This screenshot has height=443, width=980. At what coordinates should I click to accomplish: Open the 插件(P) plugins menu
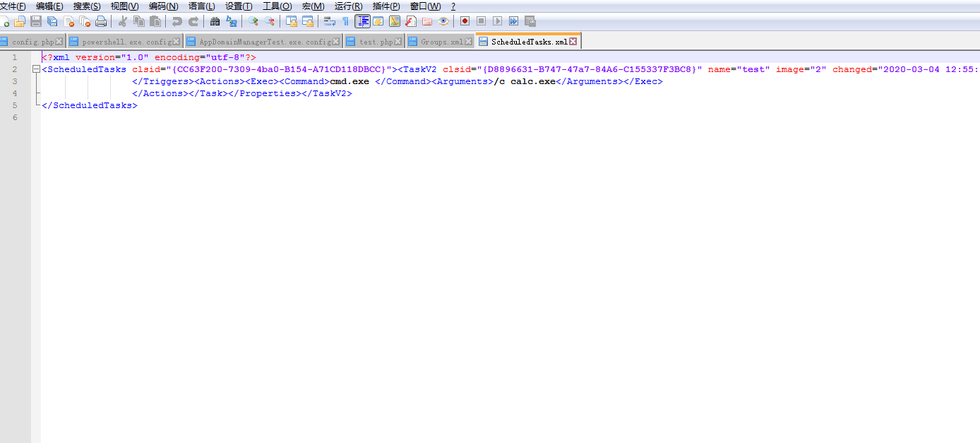click(386, 6)
